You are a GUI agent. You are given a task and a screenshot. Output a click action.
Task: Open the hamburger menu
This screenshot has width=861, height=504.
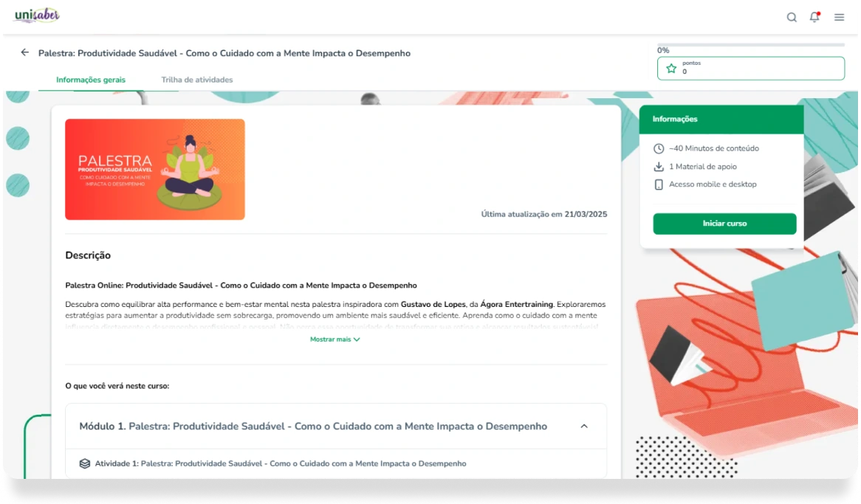[x=839, y=17]
